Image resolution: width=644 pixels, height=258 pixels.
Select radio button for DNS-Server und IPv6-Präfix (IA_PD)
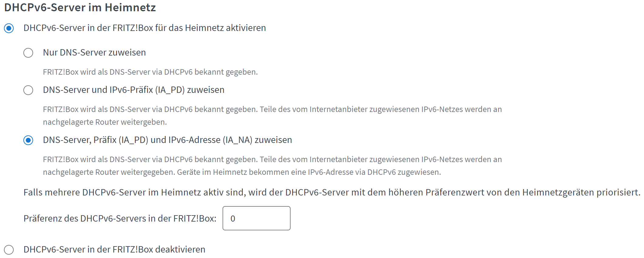(28, 90)
